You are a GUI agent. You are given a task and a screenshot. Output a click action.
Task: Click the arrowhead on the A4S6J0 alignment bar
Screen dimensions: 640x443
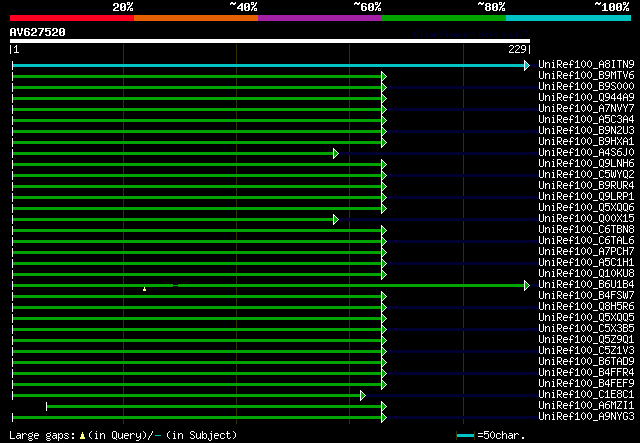(x=336, y=154)
